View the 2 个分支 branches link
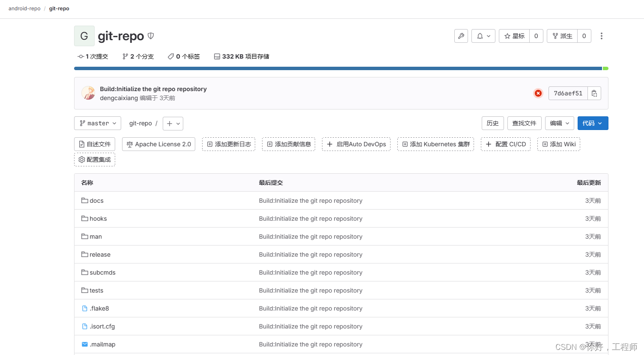 tap(138, 56)
